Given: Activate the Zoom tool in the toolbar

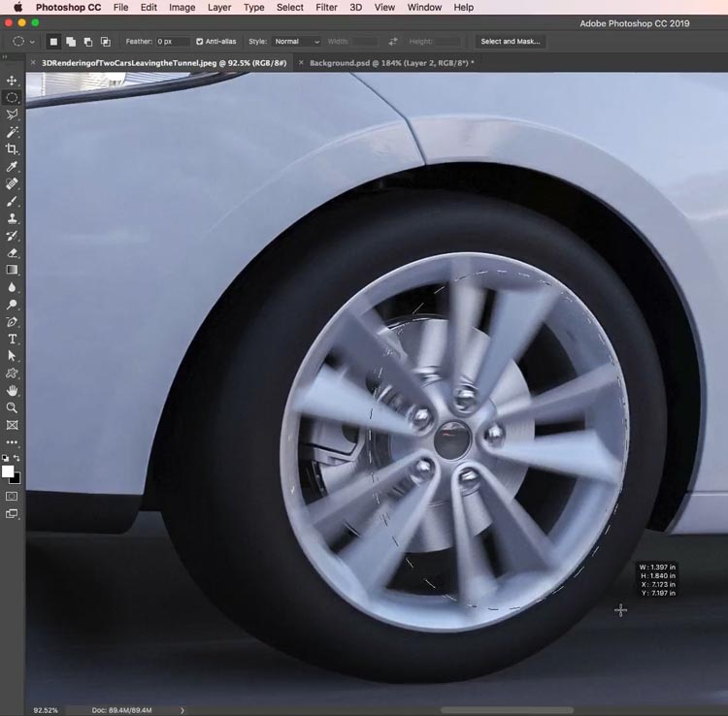Looking at the screenshot, I should click(12, 407).
